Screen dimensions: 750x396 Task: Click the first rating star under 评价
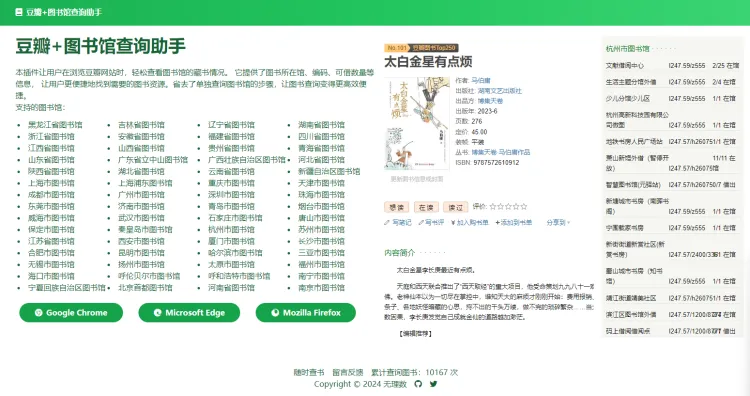493,207
